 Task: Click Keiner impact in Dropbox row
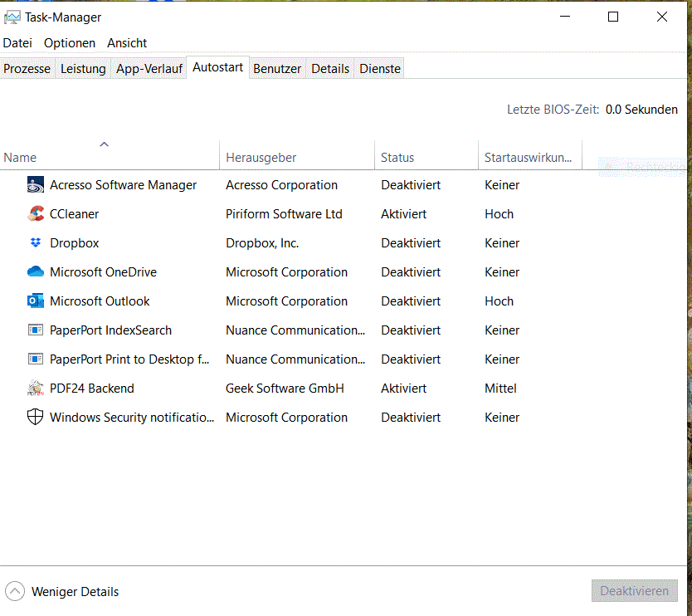tap(502, 243)
